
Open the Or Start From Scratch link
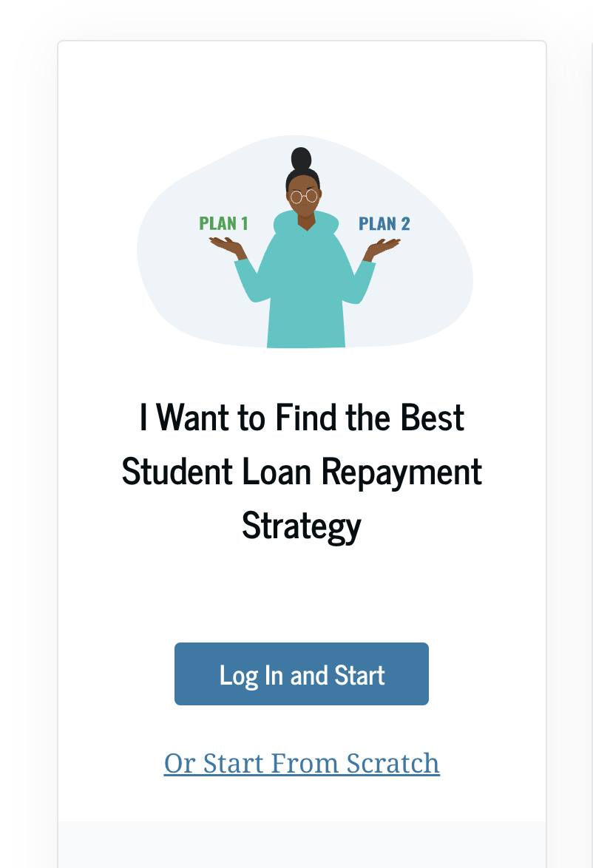coord(302,763)
